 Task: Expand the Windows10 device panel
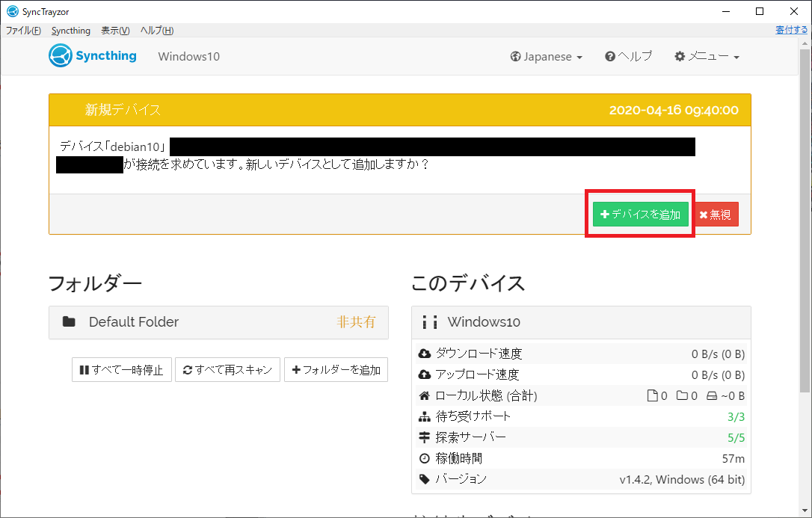pos(581,322)
